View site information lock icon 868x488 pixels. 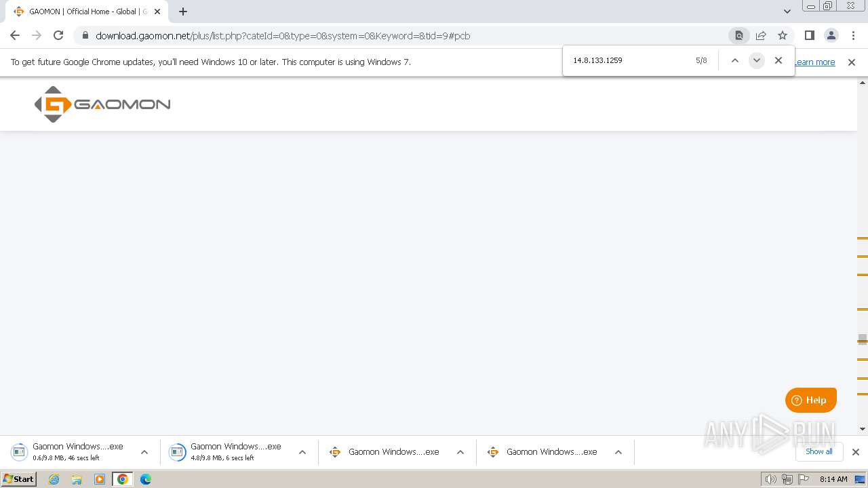point(85,35)
